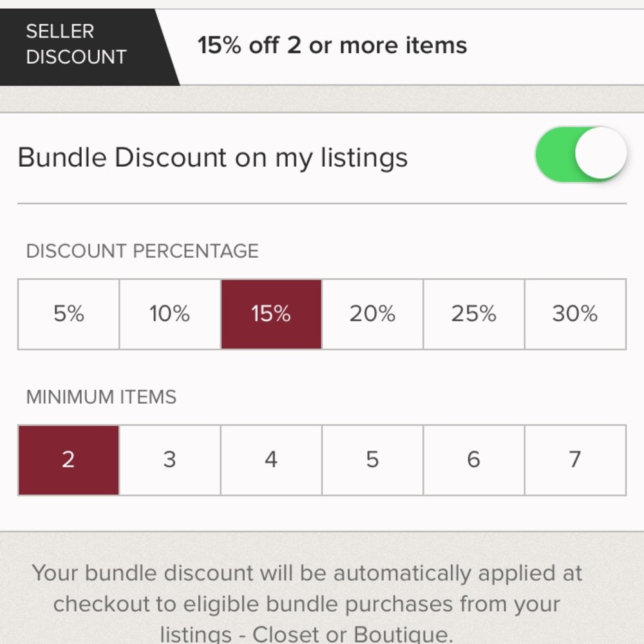Image resolution: width=644 pixels, height=644 pixels.
Task: Choose 5 minimum items for the bundle
Action: (x=372, y=460)
